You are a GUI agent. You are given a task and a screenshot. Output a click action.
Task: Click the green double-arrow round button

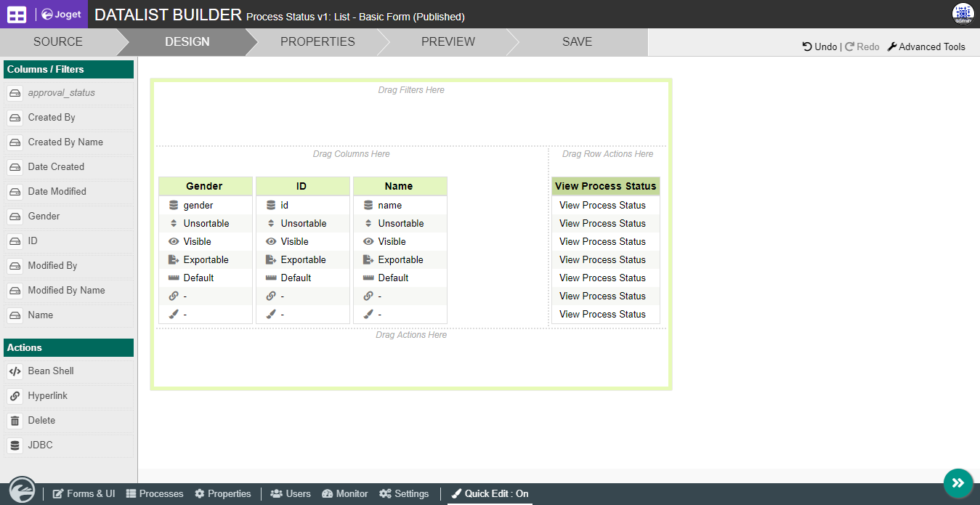(958, 483)
